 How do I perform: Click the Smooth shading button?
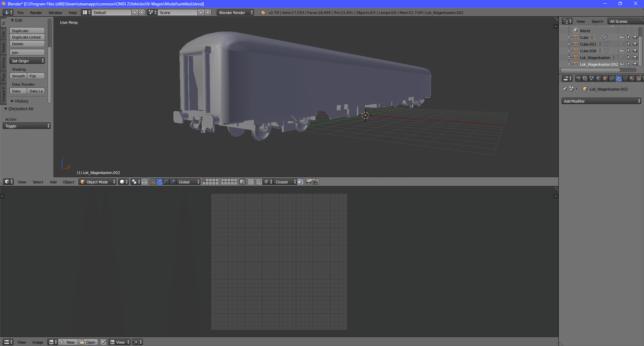click(x=18, y=76)
